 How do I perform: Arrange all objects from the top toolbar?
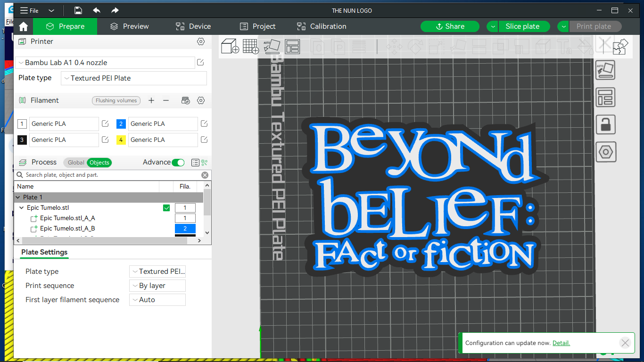point(292,47)
